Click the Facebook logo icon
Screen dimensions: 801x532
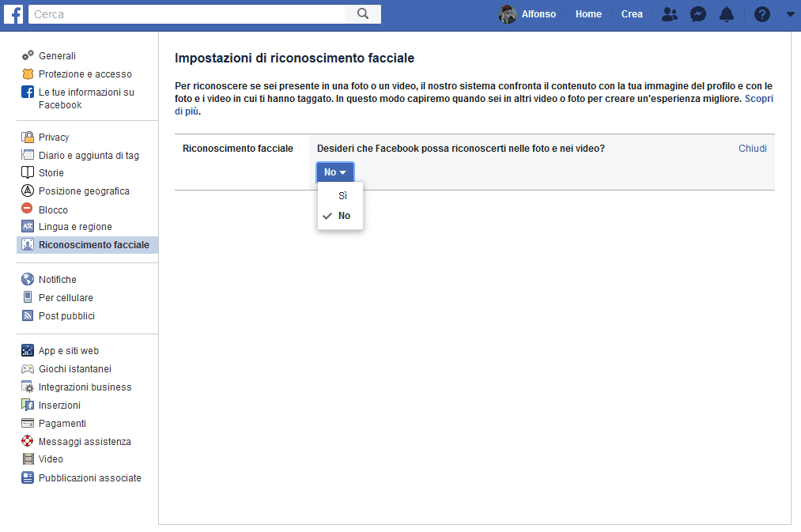click(x=13, y=14)
